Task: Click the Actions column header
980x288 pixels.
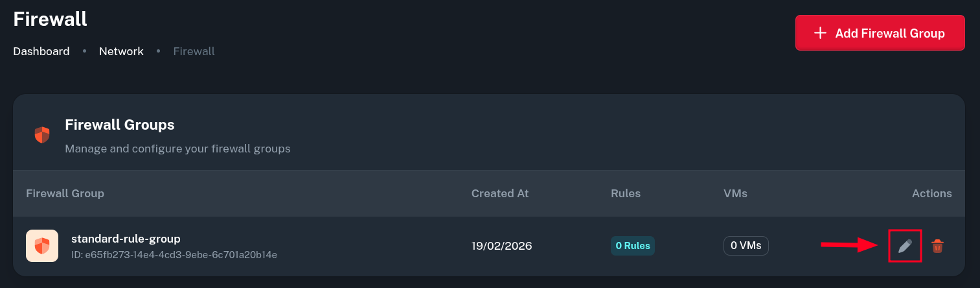Action: (x=931, y=193)
